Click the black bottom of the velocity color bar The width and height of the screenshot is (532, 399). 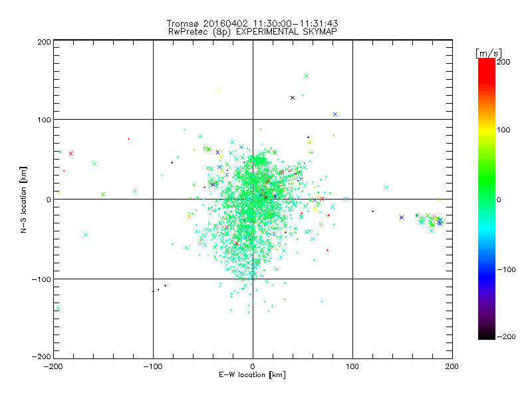coord(487,335)
